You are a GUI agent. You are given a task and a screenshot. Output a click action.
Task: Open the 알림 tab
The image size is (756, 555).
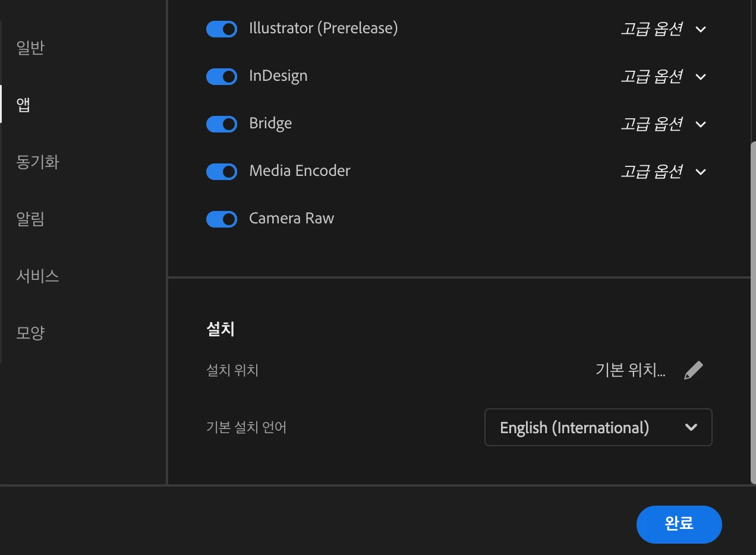coord(30,219)
